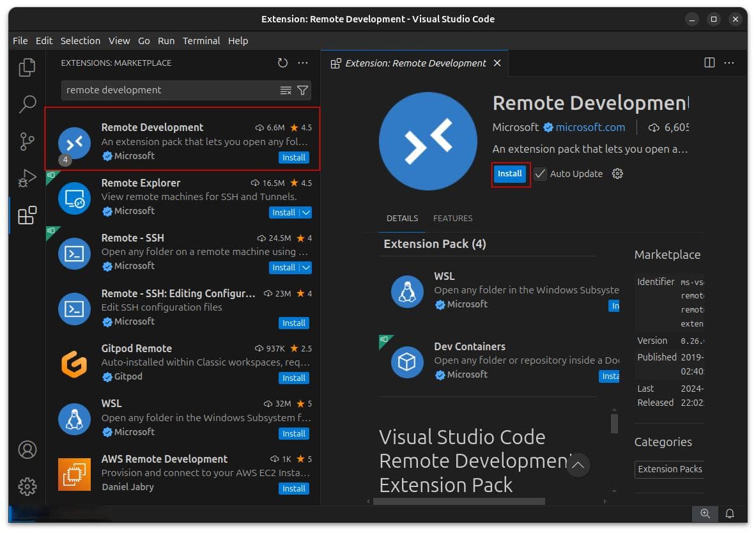
Task: Toggle the Auto Update checkbox
Action: tap(540, 174)
